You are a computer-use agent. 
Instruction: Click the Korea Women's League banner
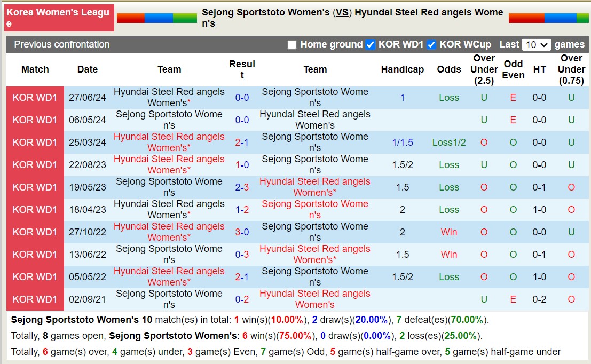pos(59,17)
